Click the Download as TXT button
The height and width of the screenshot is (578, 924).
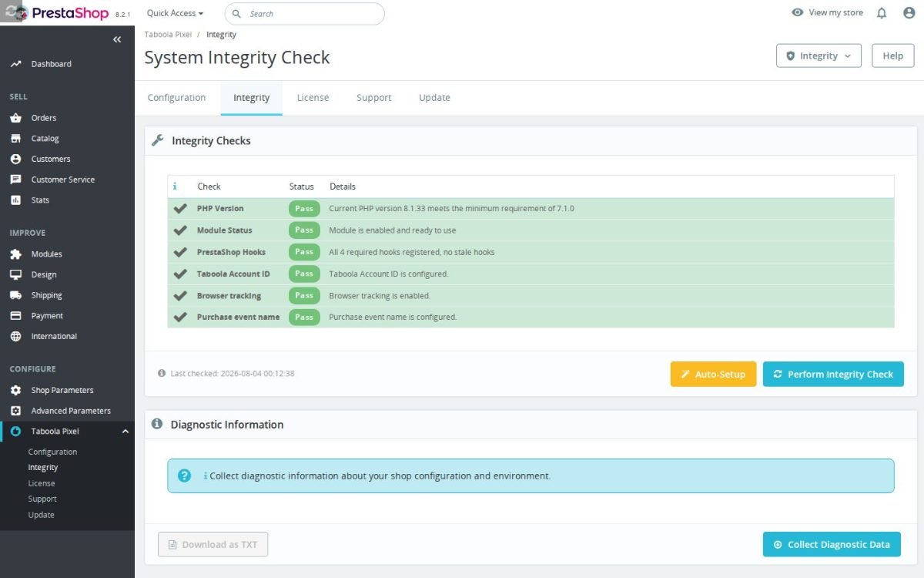pyautogui.click(x=213, y=544)
